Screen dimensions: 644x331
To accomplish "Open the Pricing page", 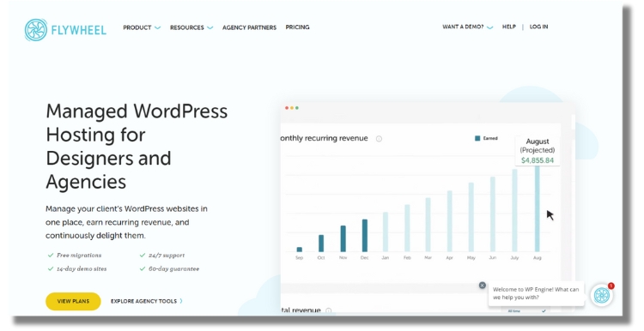I will point(297,27).
